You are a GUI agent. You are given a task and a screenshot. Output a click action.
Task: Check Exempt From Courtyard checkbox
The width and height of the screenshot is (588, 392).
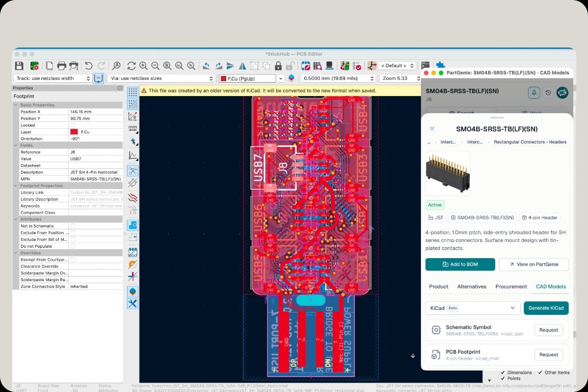click(73, 260)
